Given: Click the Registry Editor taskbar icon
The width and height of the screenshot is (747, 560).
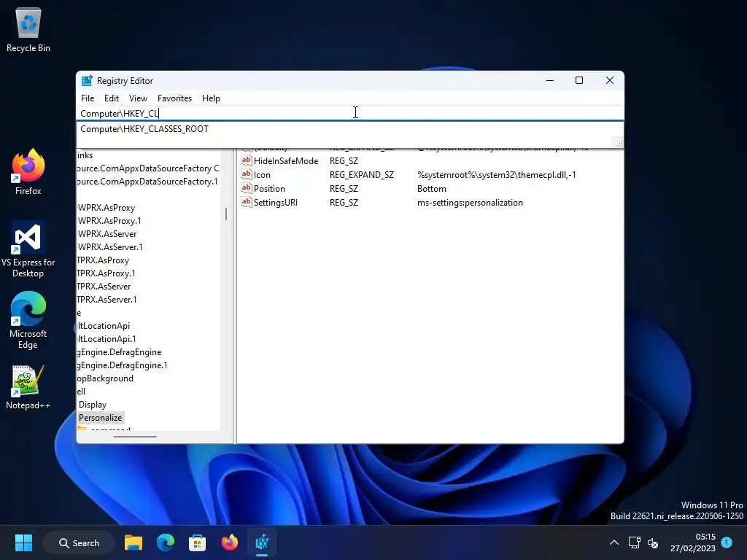Looking at the screenshot, I should pyautogui.click(x=262, y=542).
